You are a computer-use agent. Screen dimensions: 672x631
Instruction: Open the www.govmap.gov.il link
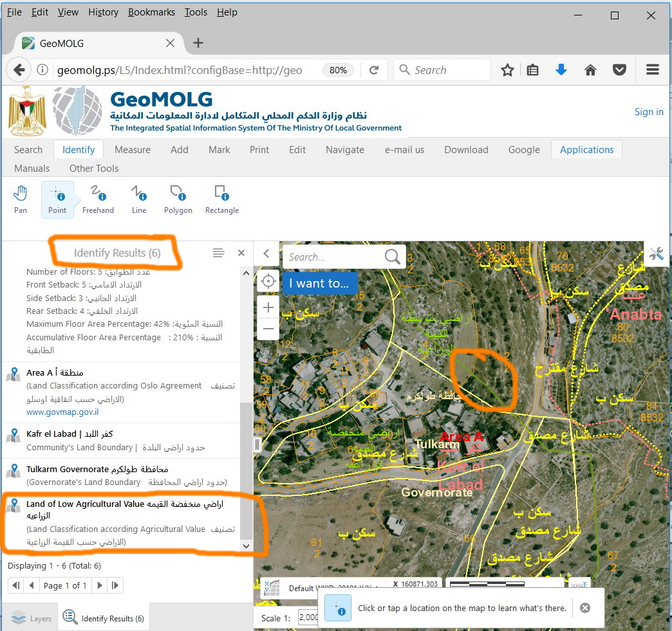(x=62, y=412)
